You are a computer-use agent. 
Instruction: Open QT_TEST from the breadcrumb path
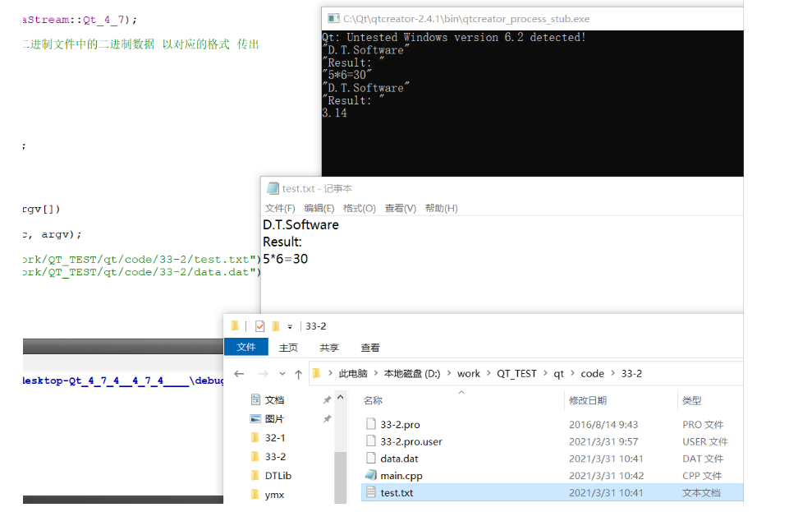tap(516, 373)
